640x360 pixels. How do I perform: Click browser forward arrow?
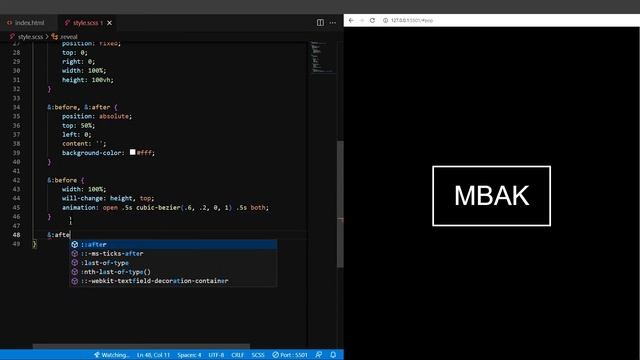[362, 20]
